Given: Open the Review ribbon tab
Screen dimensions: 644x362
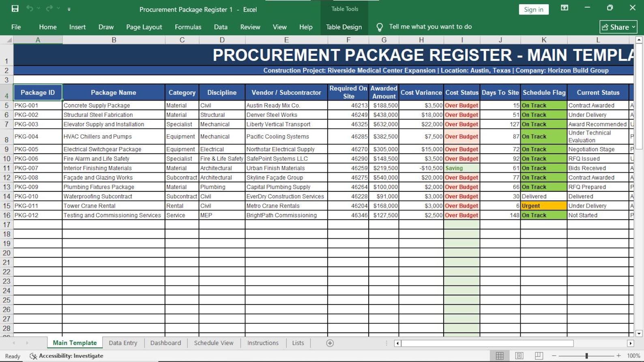Looking at the screenshot, I should coord(250,27).
